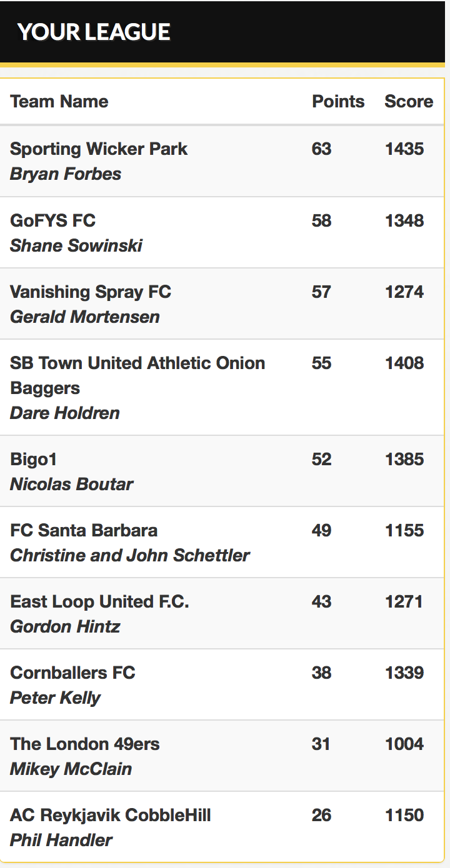Select the AC Reykjavik CobbleHill team
This screenshot has height=868, width=450.
[x=111, y=815]
